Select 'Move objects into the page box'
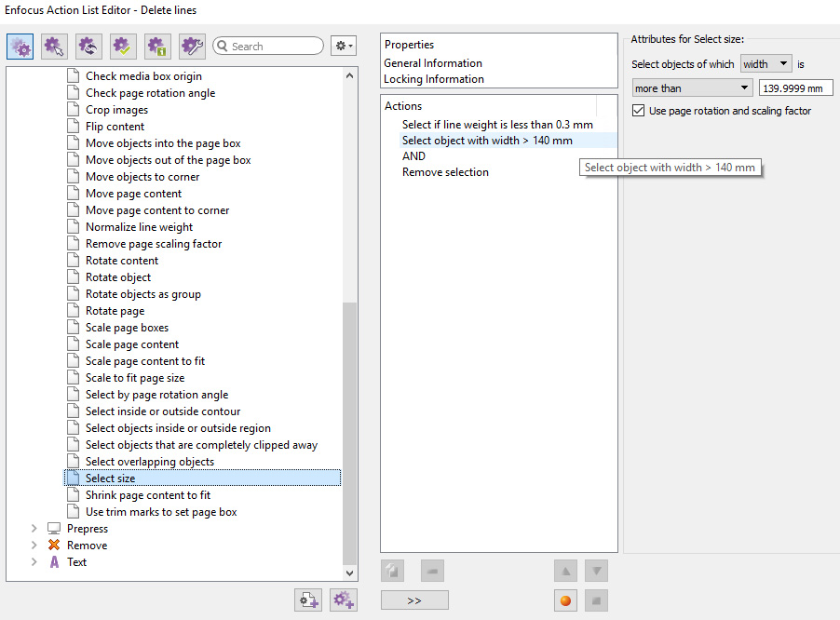 (163, 143)
